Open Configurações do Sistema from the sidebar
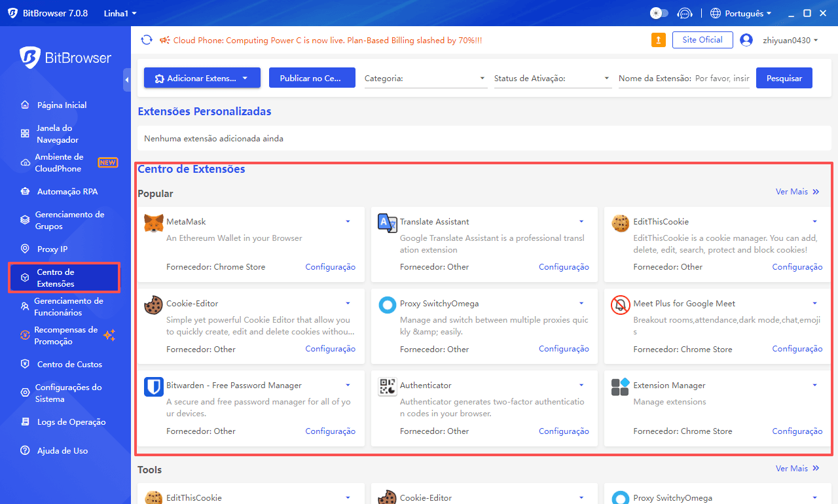Screen dimensions: 838x504 coord(26,393)
